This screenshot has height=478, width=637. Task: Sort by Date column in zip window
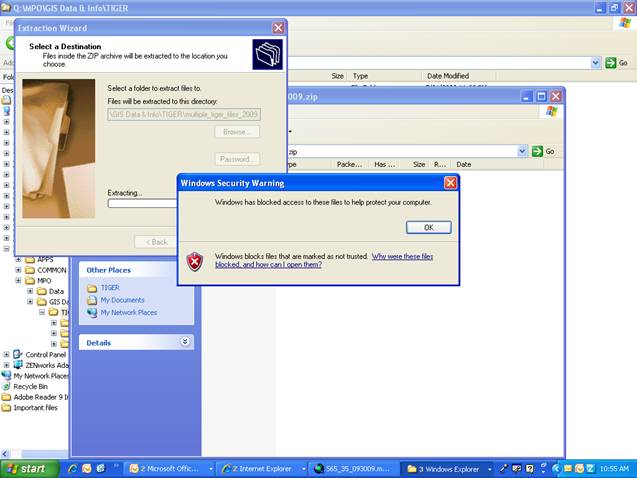464,164
